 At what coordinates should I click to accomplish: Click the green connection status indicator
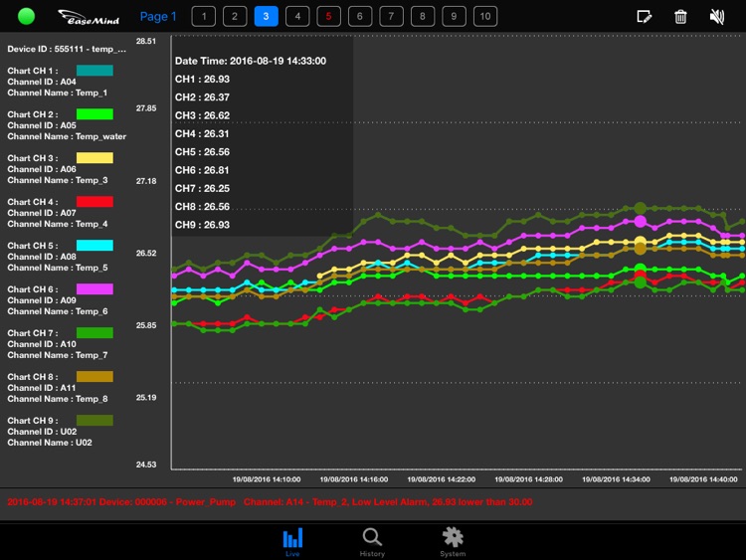[x=27, y=17]
